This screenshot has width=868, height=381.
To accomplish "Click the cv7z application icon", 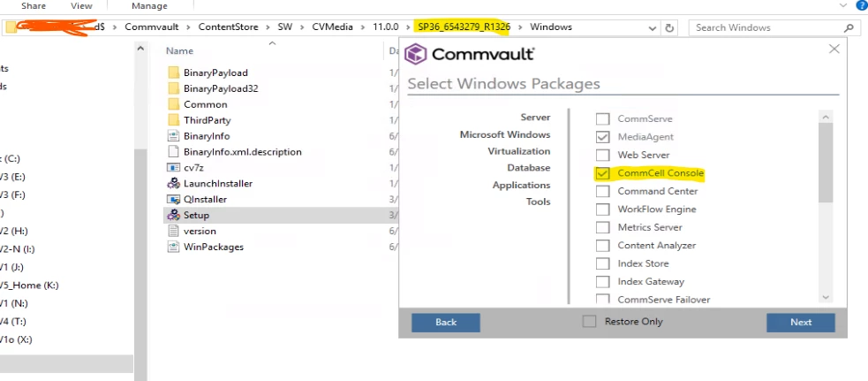I will (x=174, y=167).
